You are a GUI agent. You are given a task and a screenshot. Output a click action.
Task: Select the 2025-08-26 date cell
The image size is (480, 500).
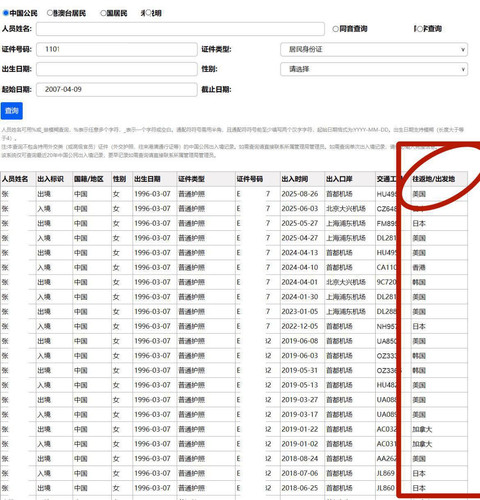tap(300, 194)
